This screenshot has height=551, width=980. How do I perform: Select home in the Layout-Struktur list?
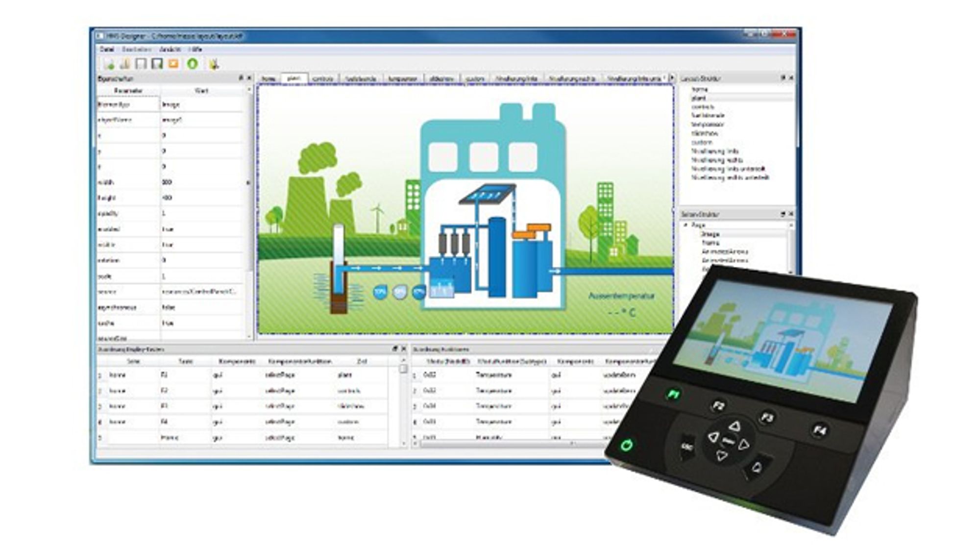pyautogui.click(x=700, y=90)
